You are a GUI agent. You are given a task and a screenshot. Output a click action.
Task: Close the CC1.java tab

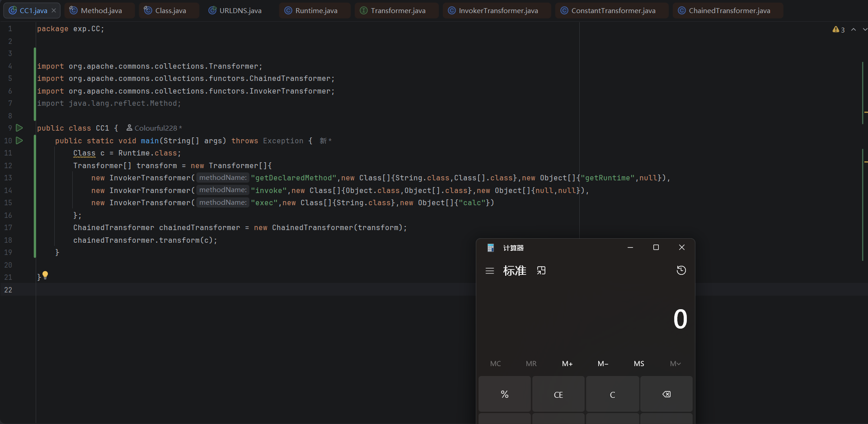pos(54,10)
